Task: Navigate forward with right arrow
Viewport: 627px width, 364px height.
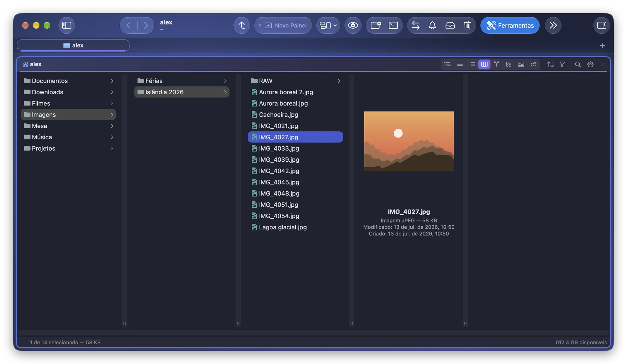Action: (146, 25)
